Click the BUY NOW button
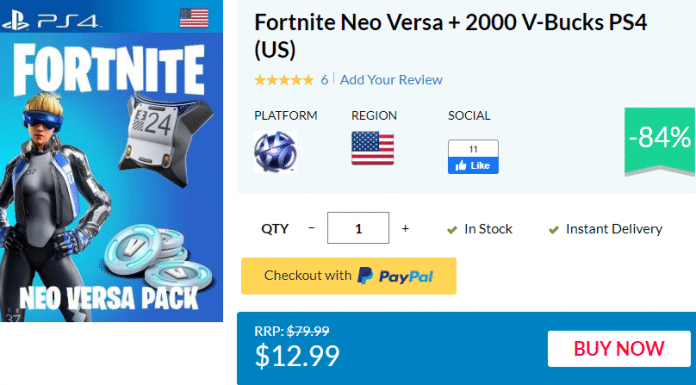Screen dimensions: 696x385 619,349
